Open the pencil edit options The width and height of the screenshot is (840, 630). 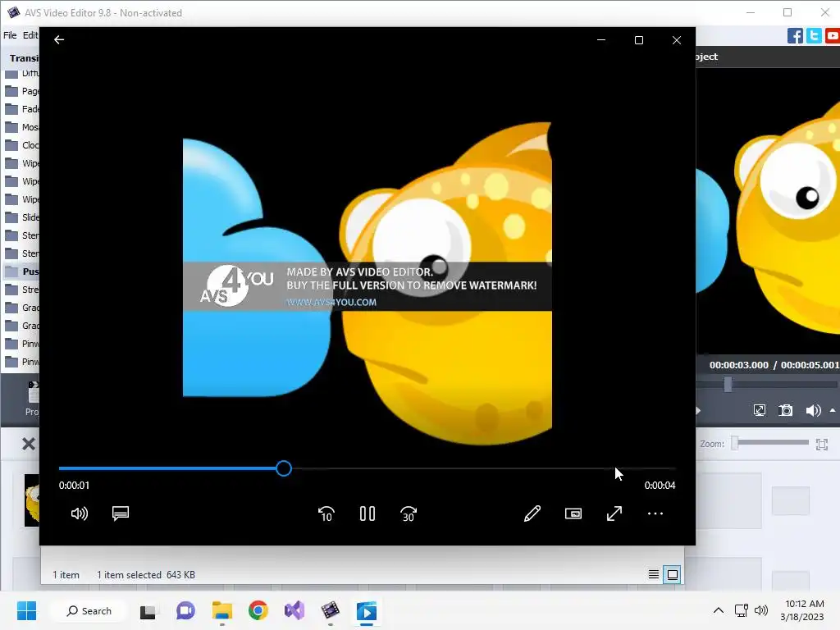(532, 514)
